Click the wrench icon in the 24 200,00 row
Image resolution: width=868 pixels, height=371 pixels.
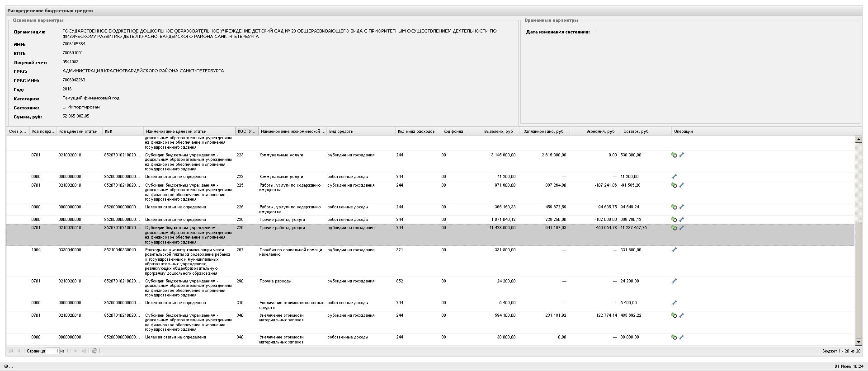point(674,281)
